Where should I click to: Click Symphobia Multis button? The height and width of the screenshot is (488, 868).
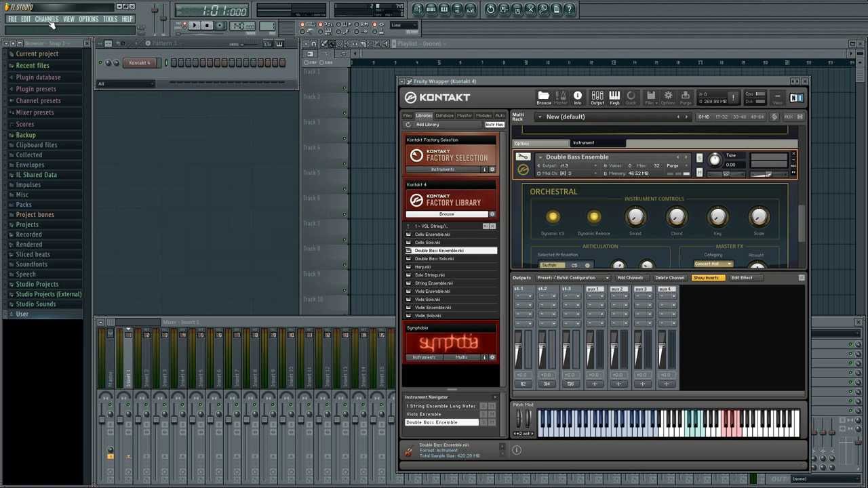(461, 357)
